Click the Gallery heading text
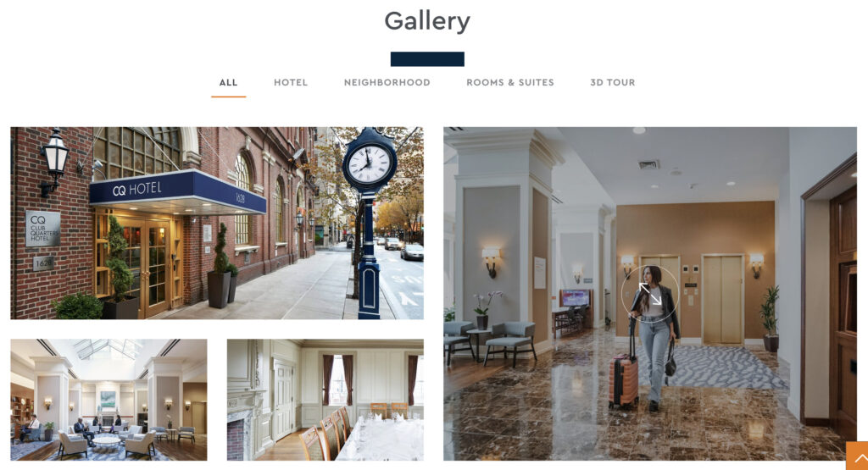 (x=427, y=21)
